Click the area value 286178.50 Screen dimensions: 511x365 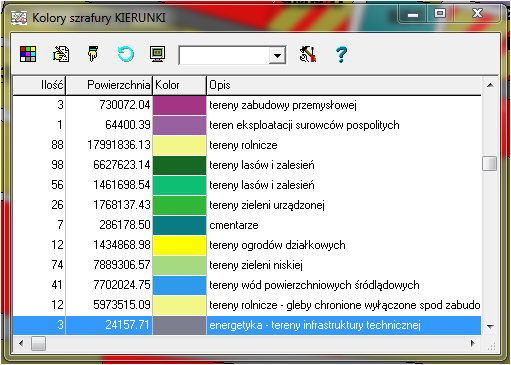pos(125,225)
